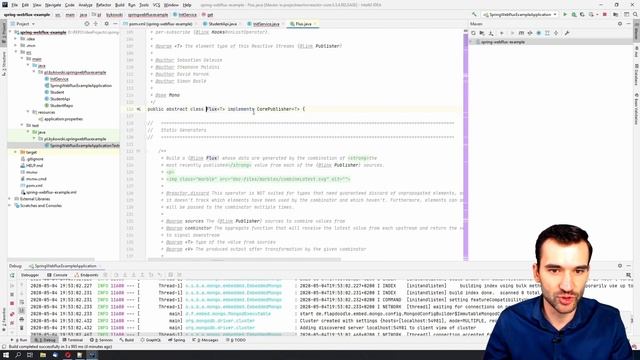
Task: Click the Maven settings wrench icon
Action: click(567, 33)
